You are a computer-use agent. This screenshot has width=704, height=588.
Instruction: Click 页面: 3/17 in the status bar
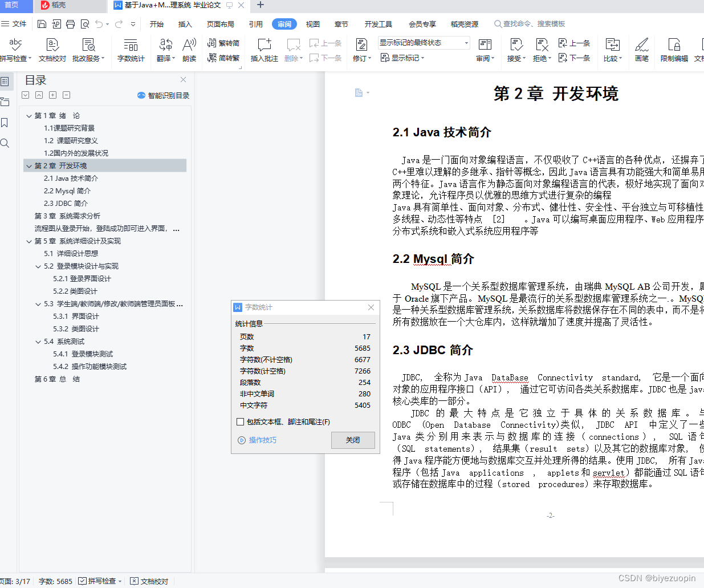coord(15,581)
